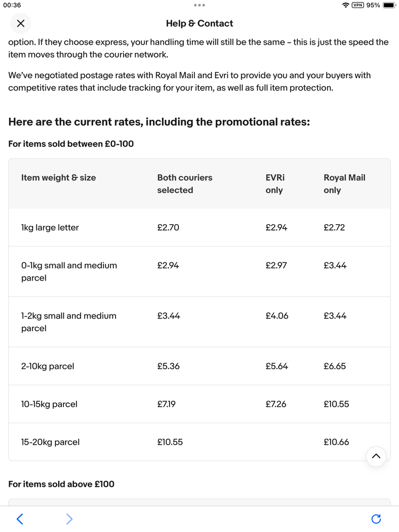Tap the forward navigation arrow
The height and width of the screenshot is (532, 399).
click(69, 519)
